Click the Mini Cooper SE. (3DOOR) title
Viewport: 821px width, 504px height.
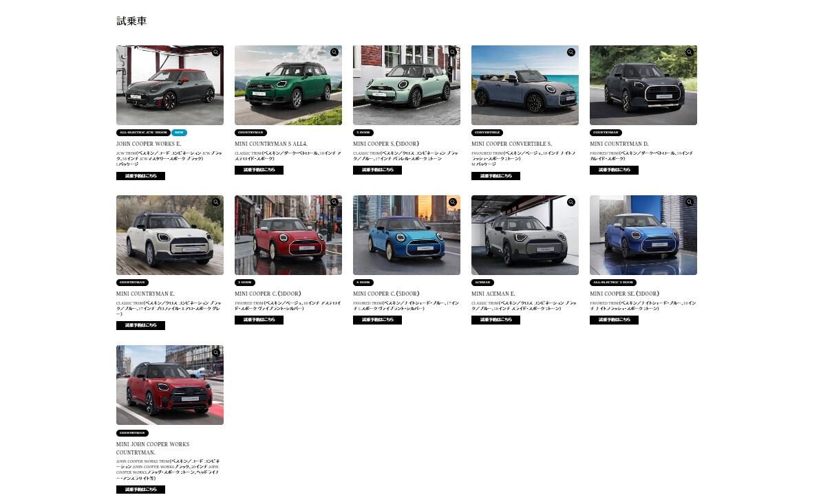pos(624,294)
